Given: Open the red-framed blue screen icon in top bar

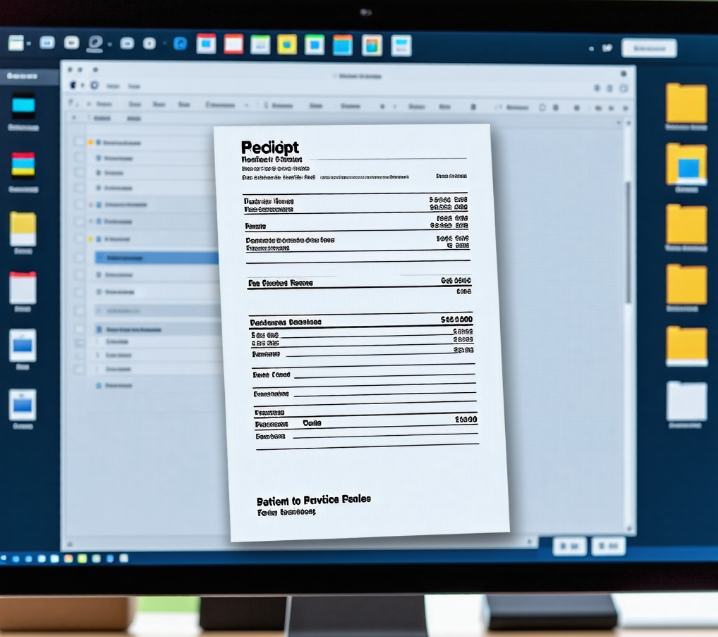Looking at the screenshot, I should (x=206, y=44).
